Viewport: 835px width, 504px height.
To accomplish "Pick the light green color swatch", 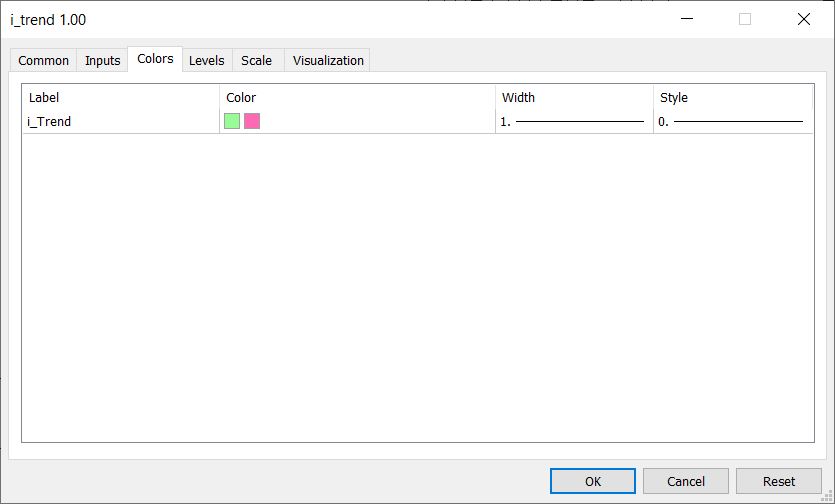I will (232, 121).
